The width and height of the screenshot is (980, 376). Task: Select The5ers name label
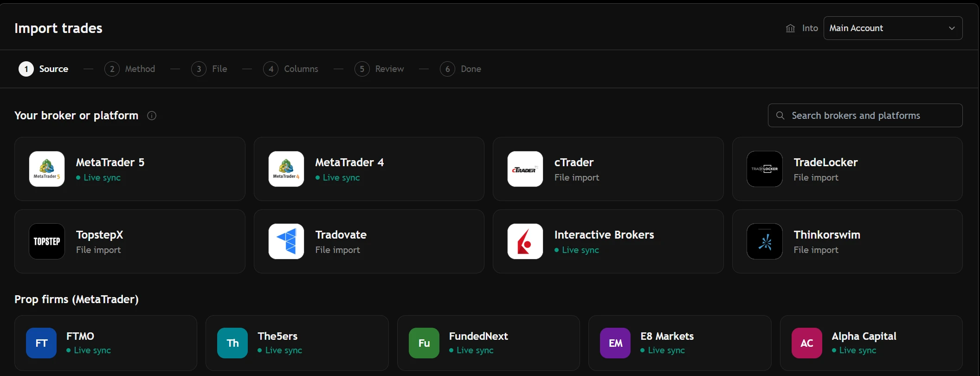click(277, 336)
